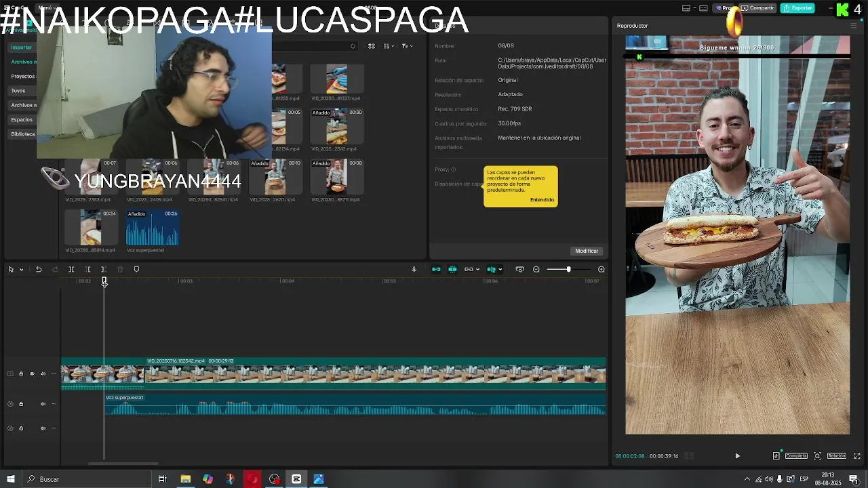Click the timeline caption/cover icon near zoom
868x488 pixels.
[x=519, y=269]
